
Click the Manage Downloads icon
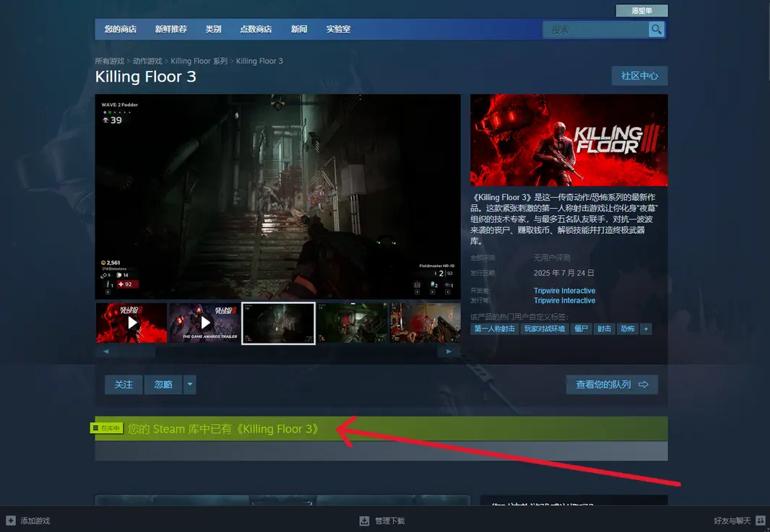(364, 520)
